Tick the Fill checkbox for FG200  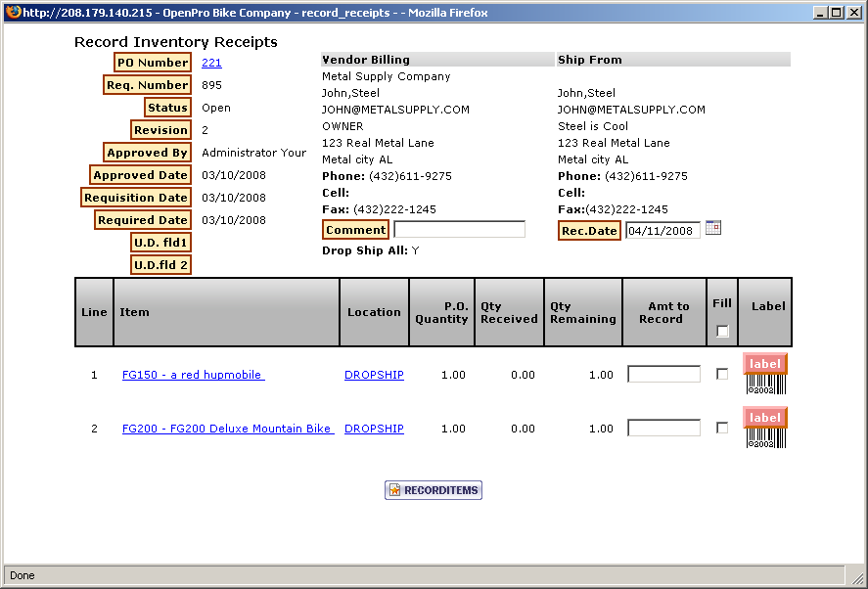coord(722,428)
